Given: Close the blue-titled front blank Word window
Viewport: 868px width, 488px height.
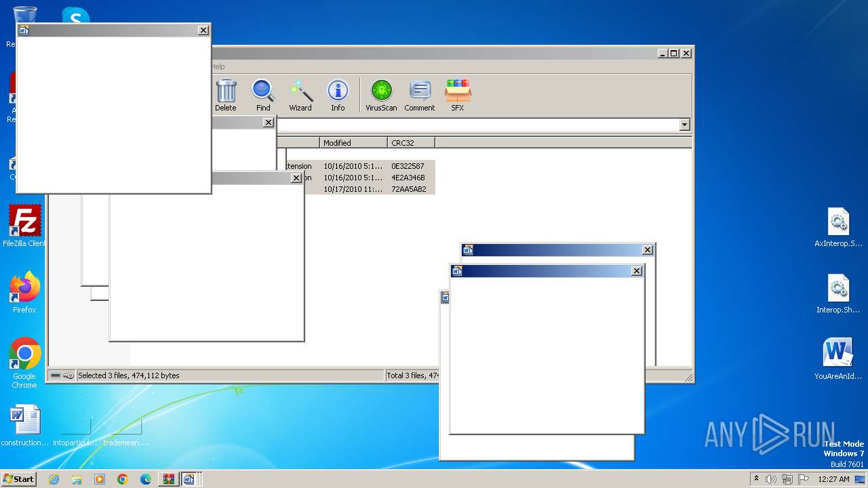Looking at the screenshot, I should [x=636, y=271].
